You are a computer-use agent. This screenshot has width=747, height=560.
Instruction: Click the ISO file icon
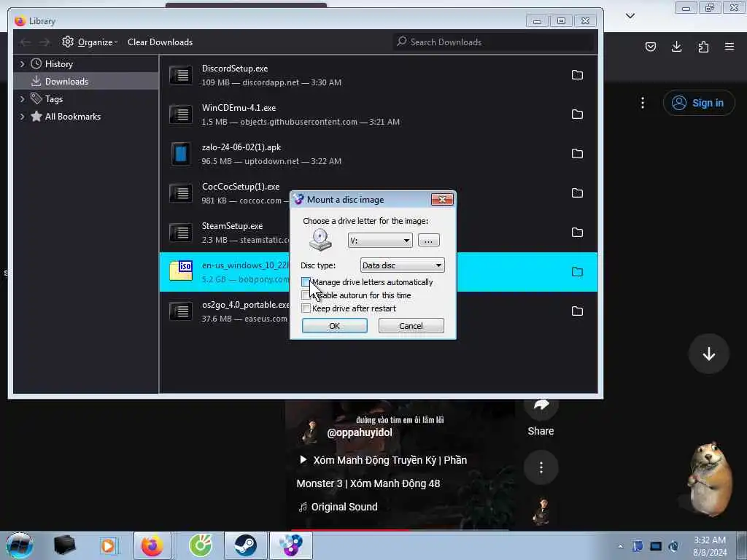[x=181, y=271]
